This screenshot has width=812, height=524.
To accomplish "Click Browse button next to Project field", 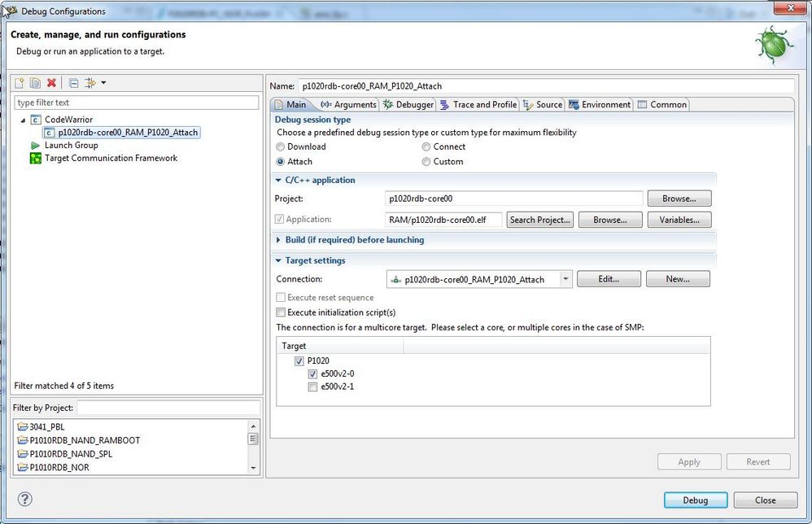I will point(679,199).
